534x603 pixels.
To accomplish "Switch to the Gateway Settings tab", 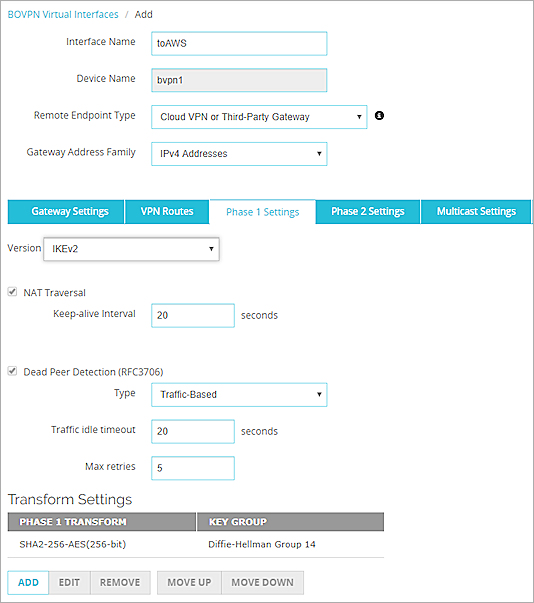I will (66, 212).
